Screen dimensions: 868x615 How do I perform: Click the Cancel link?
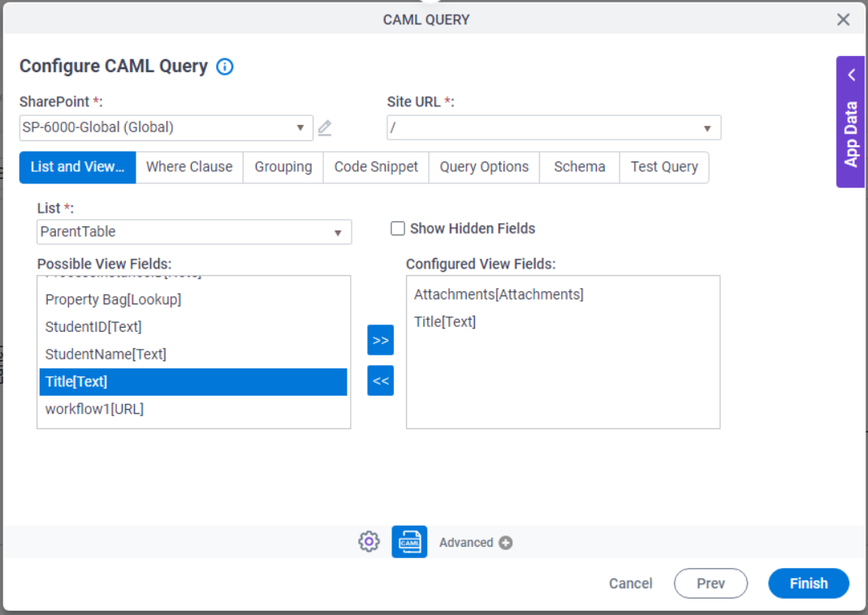point(630,583)
